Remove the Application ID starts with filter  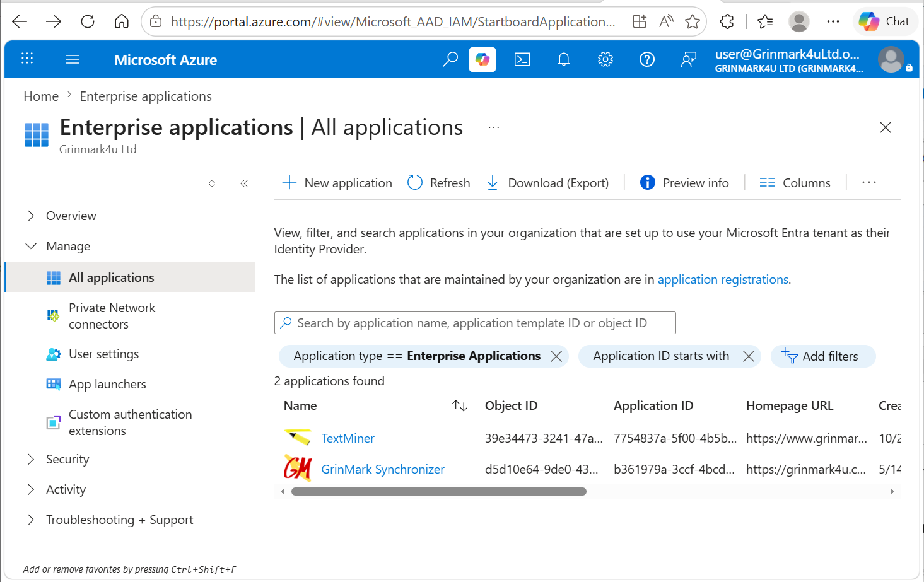[x=749, y=356]
